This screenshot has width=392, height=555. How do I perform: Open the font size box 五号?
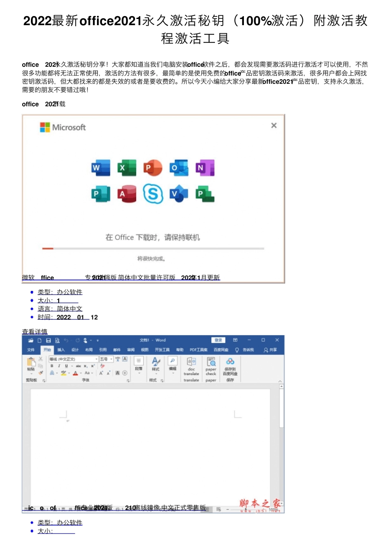[106, 359]
